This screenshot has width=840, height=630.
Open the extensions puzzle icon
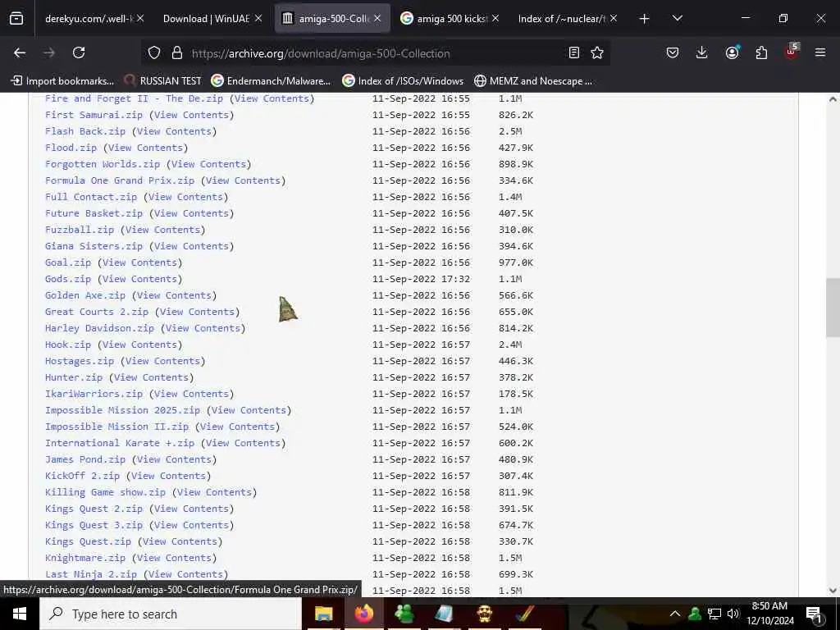pyautogui.click(x=761, y=52)
